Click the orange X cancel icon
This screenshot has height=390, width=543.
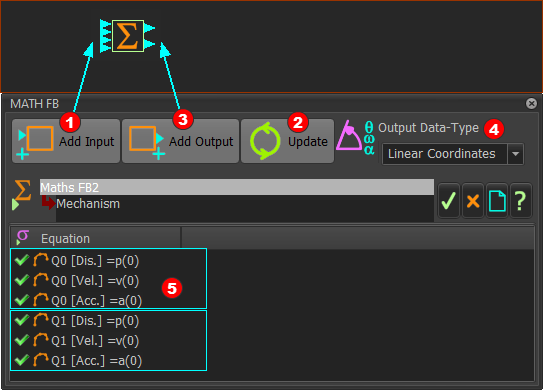click(473, 201)
